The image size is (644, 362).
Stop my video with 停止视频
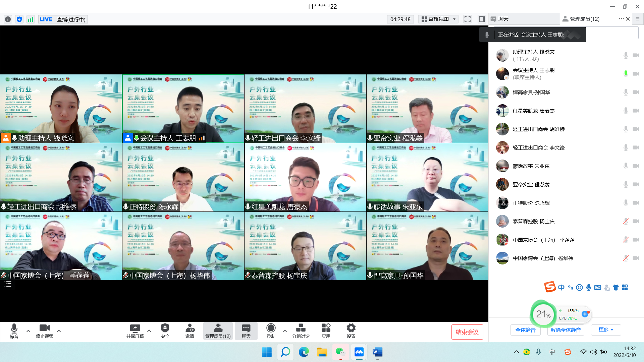point(45,330)
